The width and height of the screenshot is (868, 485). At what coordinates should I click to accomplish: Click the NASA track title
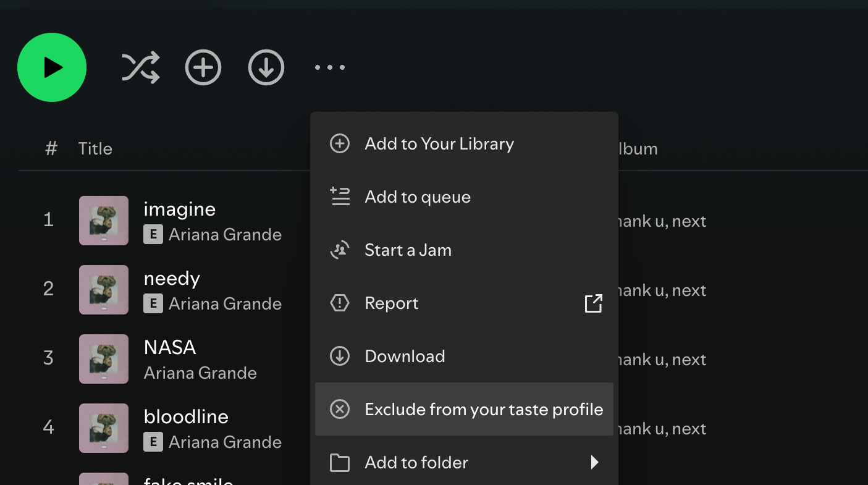tap(170, 347)
